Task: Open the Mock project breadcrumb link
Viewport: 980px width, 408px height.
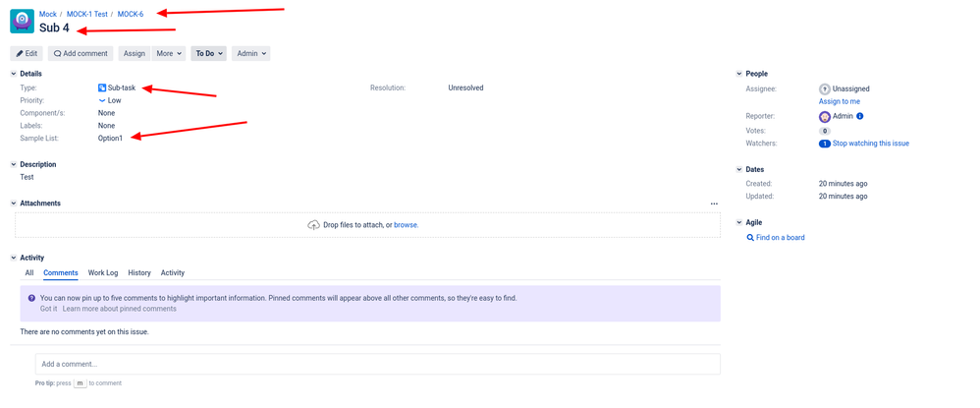Action: tap(48, 14)
